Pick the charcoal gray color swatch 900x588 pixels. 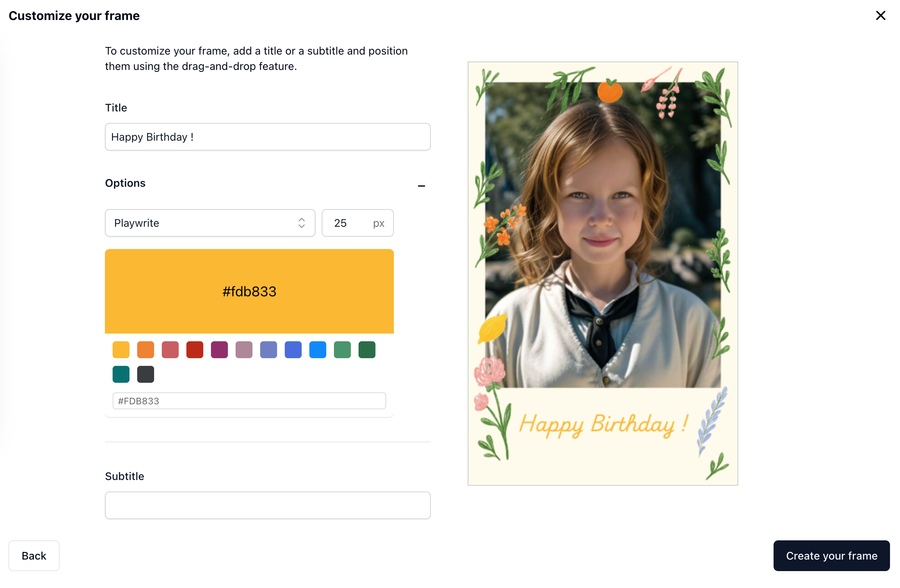click(x=146, y=374)
